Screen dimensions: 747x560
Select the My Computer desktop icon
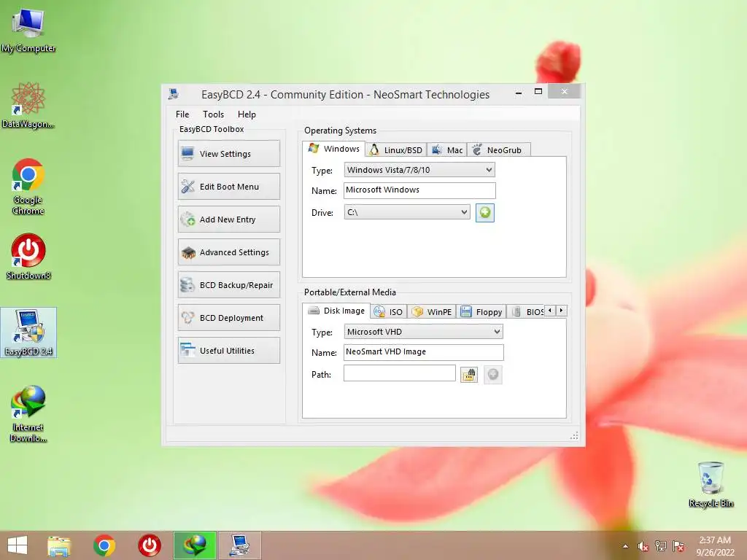tap(28, 30)
